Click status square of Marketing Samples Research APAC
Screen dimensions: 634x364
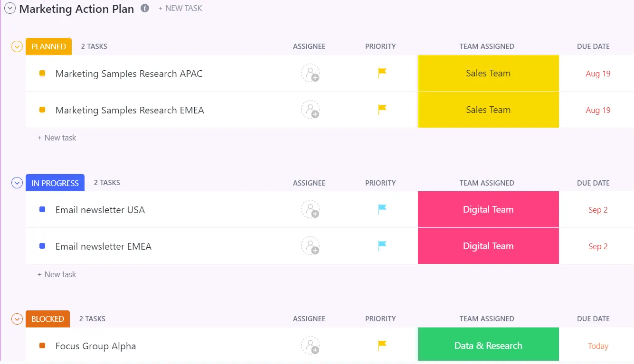(x=42, y=73)
